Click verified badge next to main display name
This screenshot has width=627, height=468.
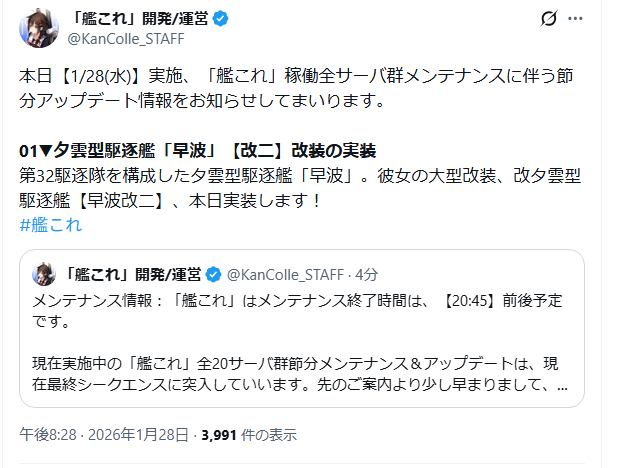coord(198,18)
